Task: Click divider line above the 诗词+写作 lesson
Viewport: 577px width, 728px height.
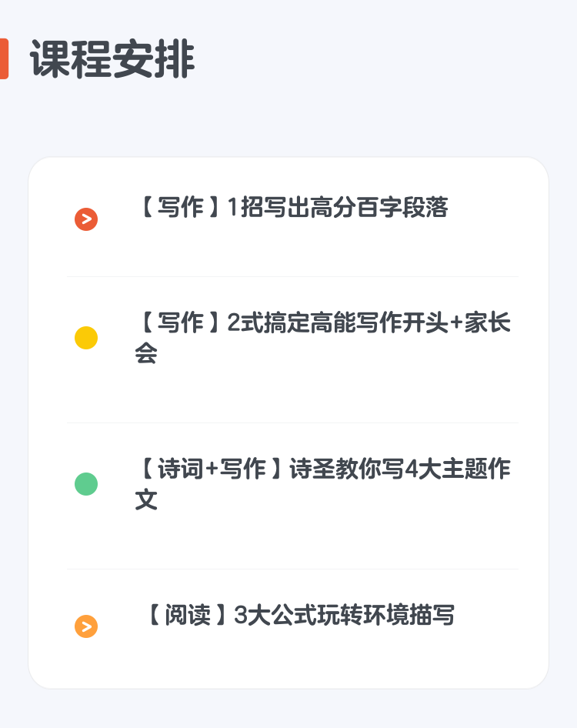Action: tap(292, 422)
